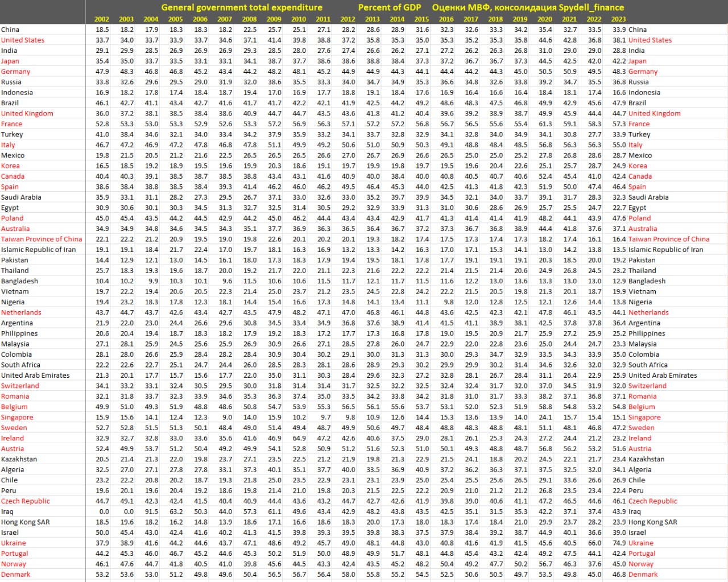Click Russia's 2009 value 38.6
Viewport: 728px width, 582px height.
click(275, 82)
